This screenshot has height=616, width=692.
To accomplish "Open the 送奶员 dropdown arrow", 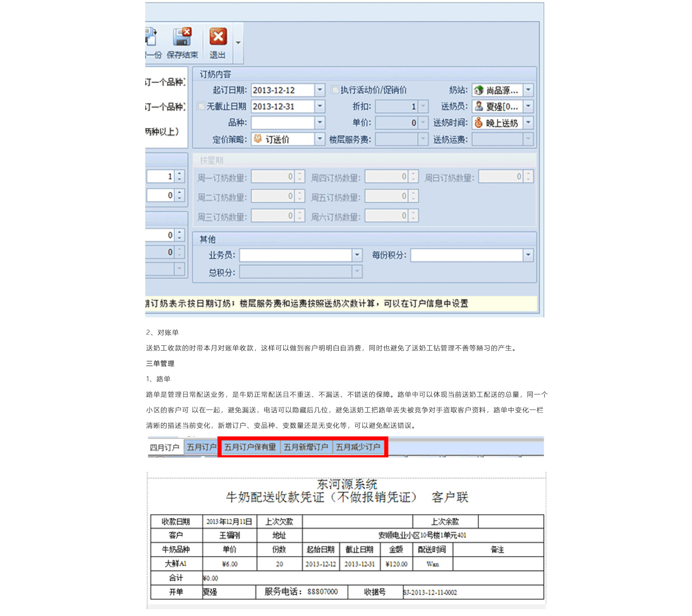I will pyautogui.click(x=528, y=106).
